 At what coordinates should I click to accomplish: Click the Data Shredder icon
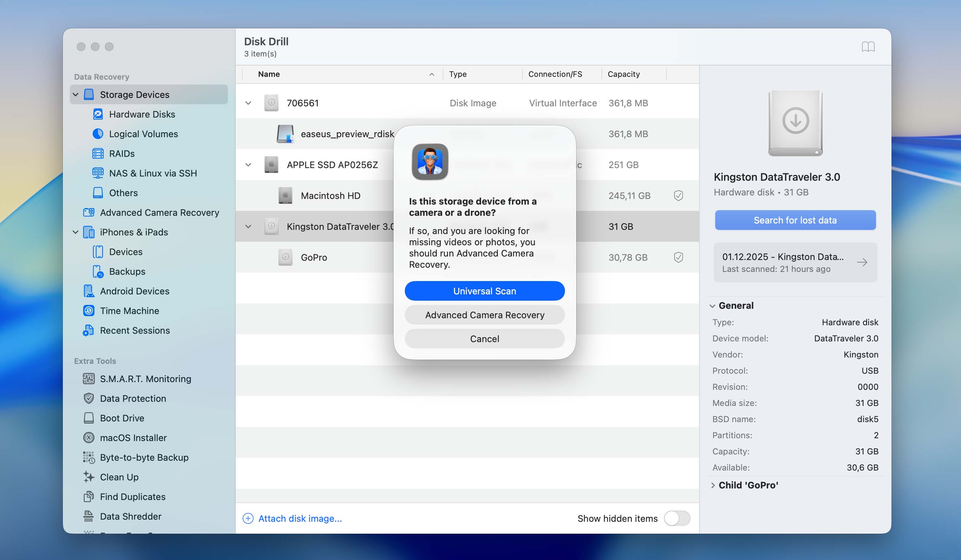tap(88, 516)
